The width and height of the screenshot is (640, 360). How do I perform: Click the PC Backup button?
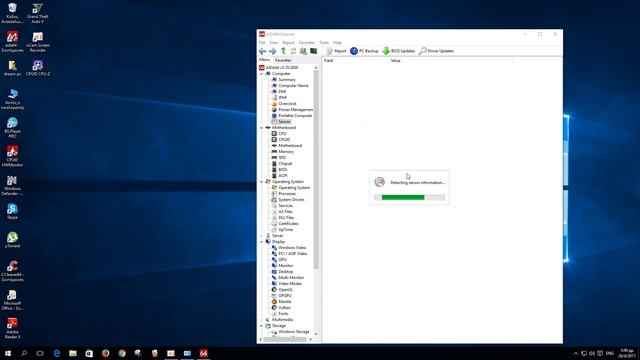(x=364, y=51)
